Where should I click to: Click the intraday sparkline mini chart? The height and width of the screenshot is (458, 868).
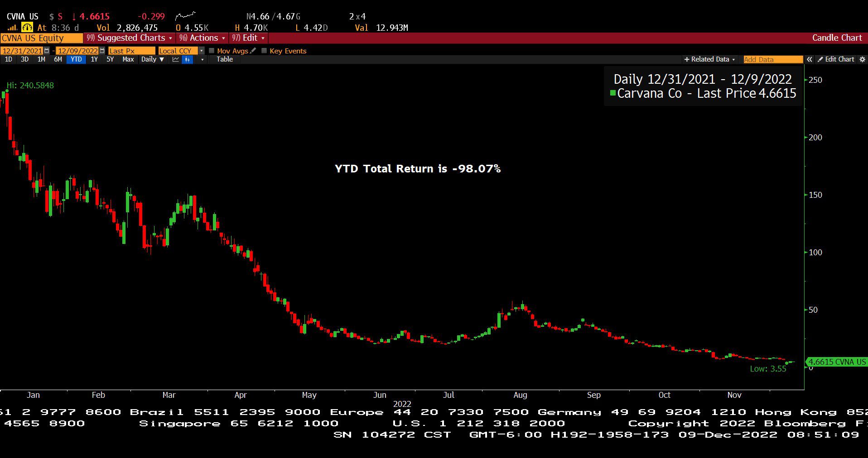(x=185, y=16)
